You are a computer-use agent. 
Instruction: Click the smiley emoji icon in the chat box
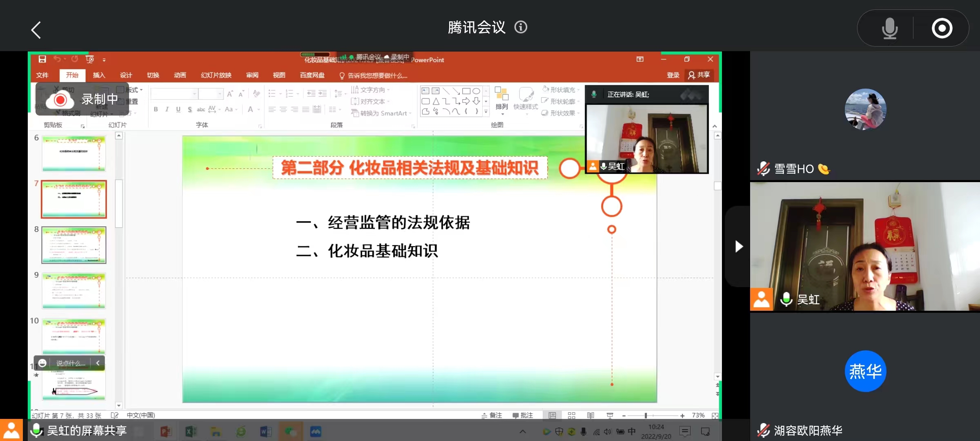coord(42,363)
